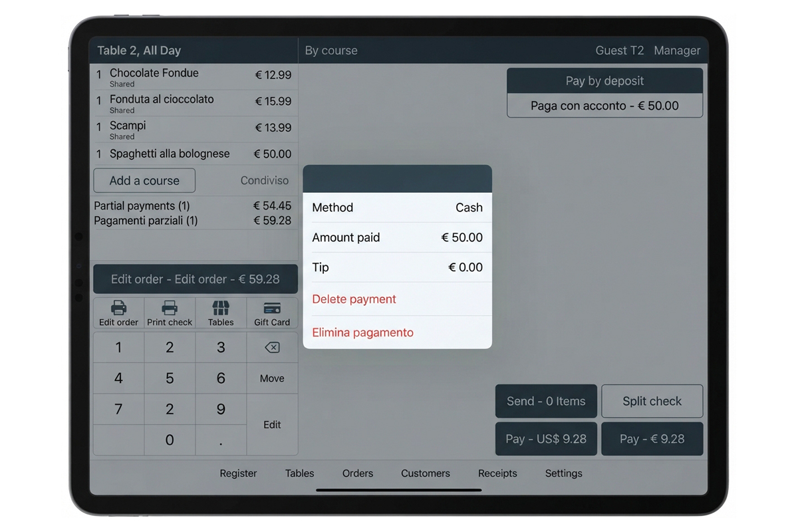
Task: Select the Scampi order line
Action: point(194,130)
